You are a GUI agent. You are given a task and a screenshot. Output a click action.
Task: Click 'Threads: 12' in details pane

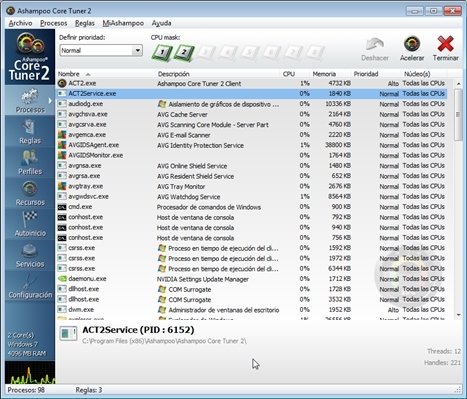tap(444, 351)
